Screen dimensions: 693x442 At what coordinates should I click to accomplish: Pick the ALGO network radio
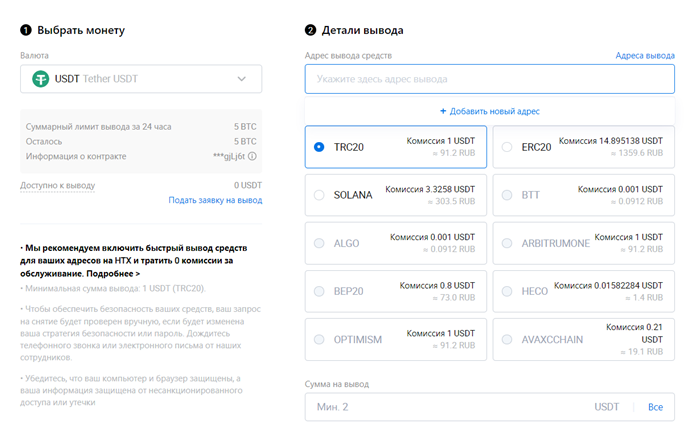319,243
